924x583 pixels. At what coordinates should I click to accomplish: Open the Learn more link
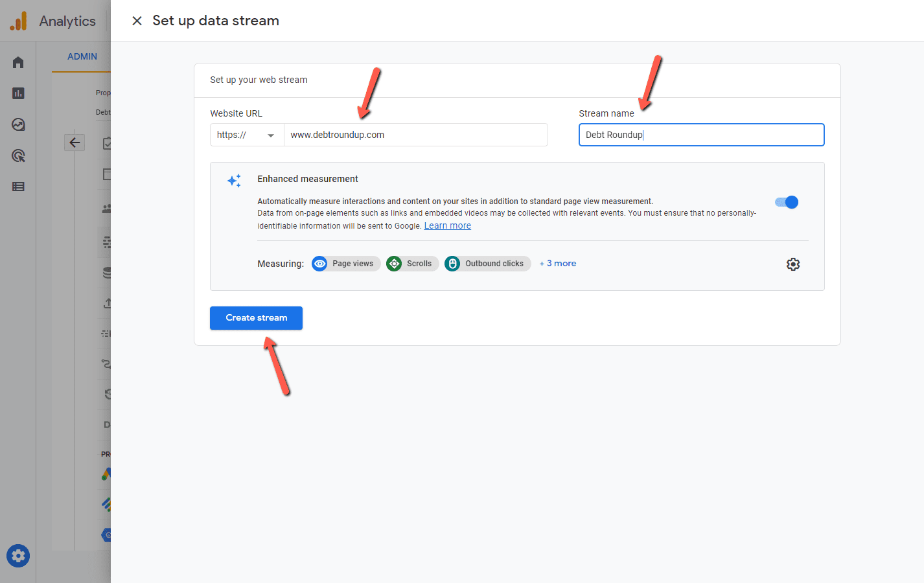pyautogui.click(x=447, y=225)
